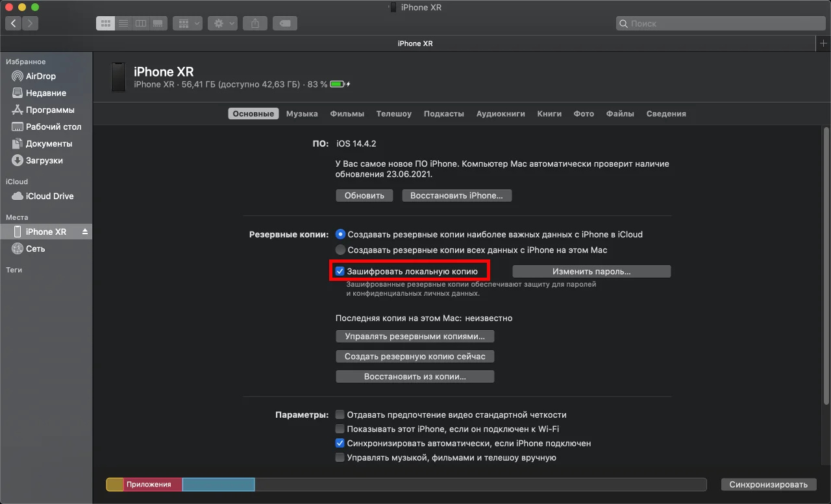Open iCloud Drive in sidebar

click(49, 196)
